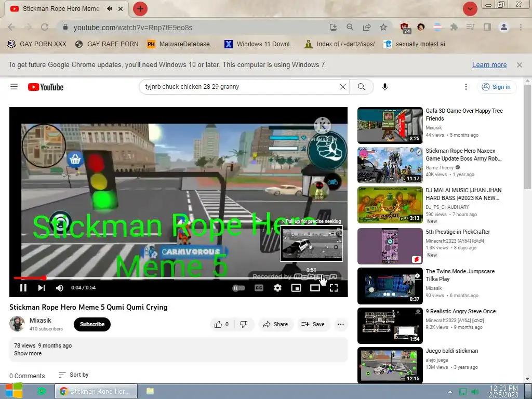Toggle the Chrome side panel icon
This screenshot has height=399, width=532.
point(487,27)
